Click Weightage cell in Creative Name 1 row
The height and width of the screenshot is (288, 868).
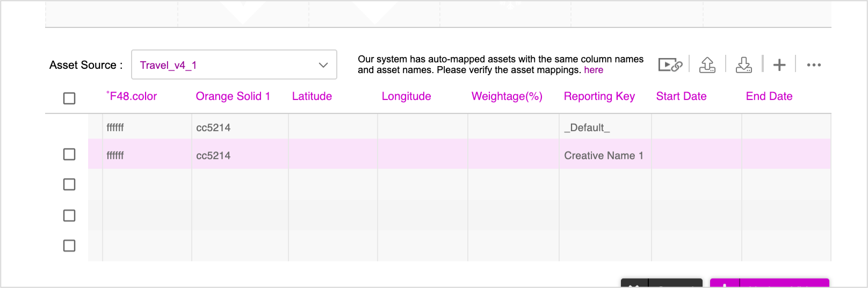(513, 155)
